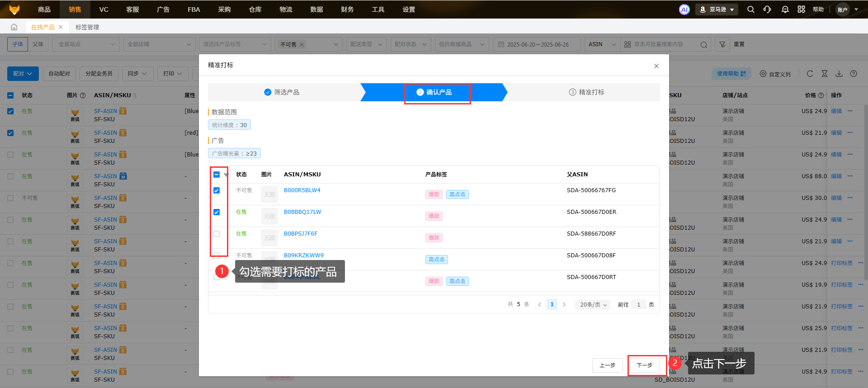Open more actions in the US$ 88.0 row
868x388 pixels.
[850, 176]
